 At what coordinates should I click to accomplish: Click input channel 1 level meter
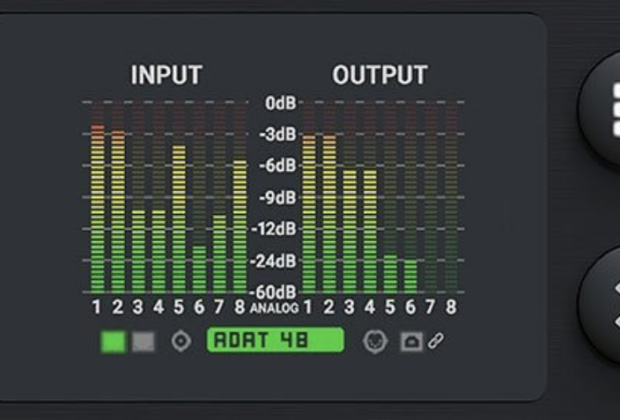coord(97,208)
